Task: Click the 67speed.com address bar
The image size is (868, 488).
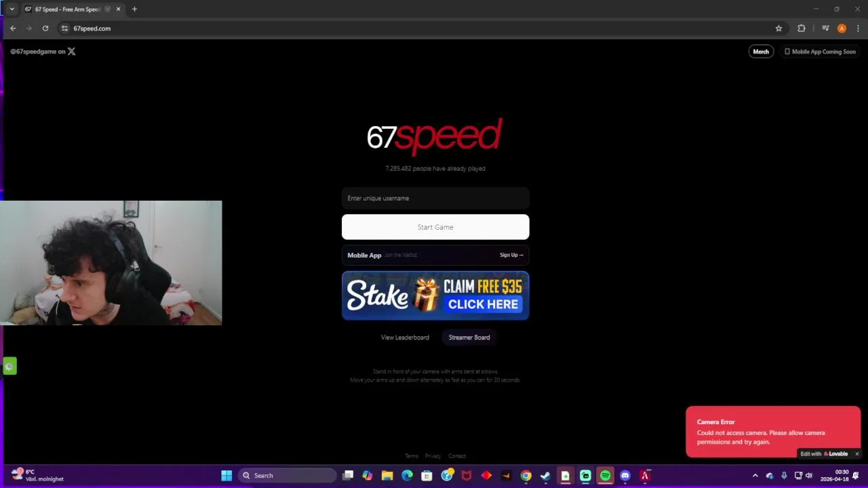Action: [x=420, y=28]
